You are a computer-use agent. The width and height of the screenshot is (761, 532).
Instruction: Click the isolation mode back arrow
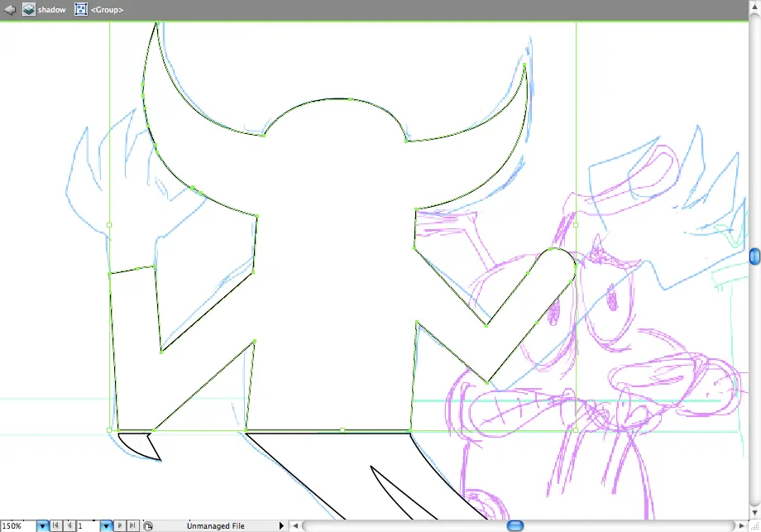(x=9, y=9)
